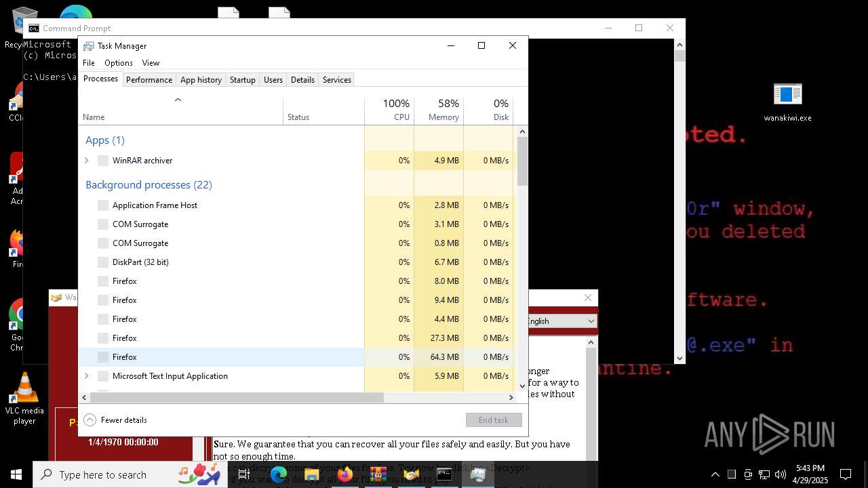Image resolution: width=868 pixels, height=488 pixels.
Task: Click the End task button
Action: coord(494,420)
